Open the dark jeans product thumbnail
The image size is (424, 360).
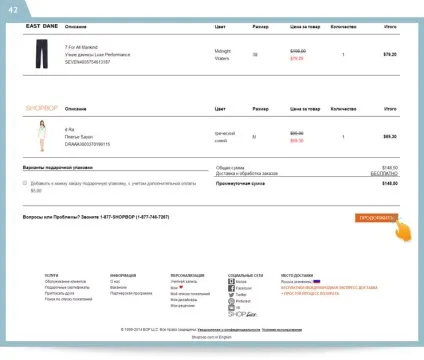click(x=42, y=54)
